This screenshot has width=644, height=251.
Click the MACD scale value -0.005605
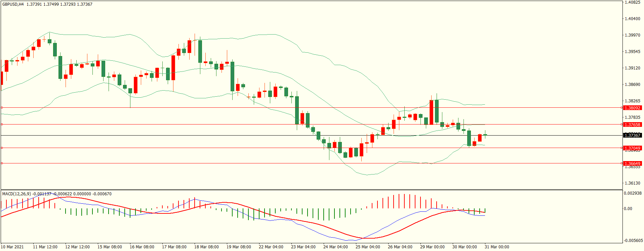tap(634, 241)
